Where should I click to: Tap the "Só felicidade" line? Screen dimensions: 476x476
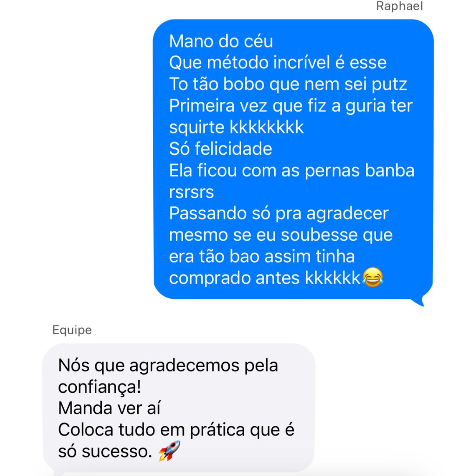pyautogui.click(x=220, y=149)
